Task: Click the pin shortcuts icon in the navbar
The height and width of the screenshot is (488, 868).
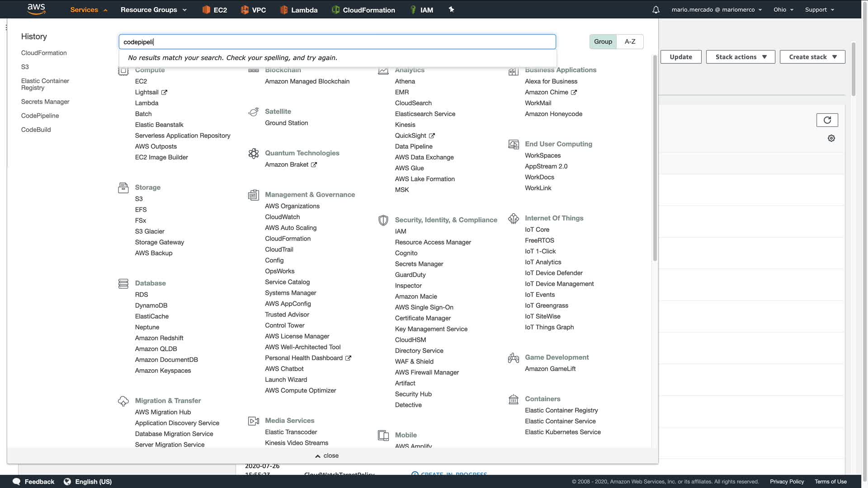Action: (x=451, y=9)
